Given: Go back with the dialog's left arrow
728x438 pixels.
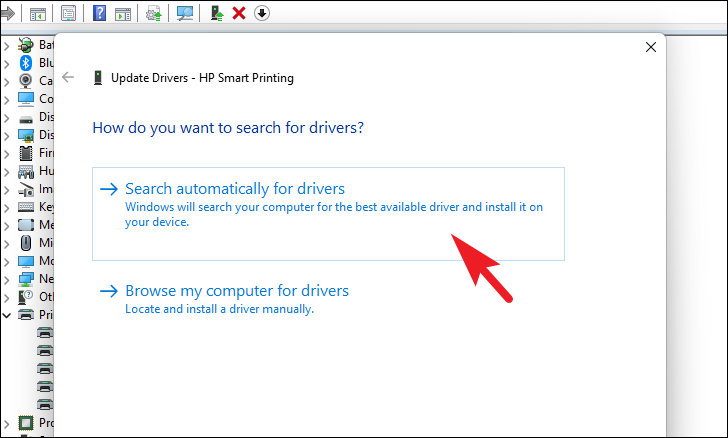Looking at the screenshot, I should coord(68,77).
